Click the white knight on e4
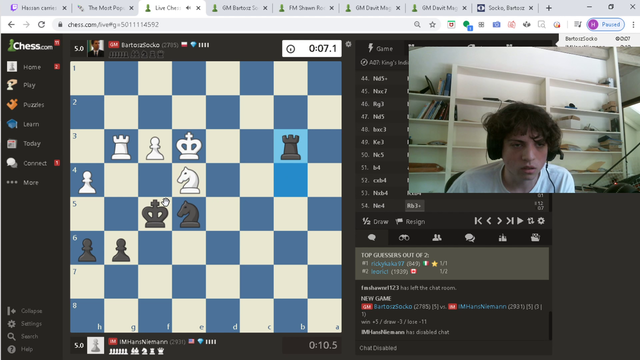The image size is (640, 360). [x=189, y=180]
